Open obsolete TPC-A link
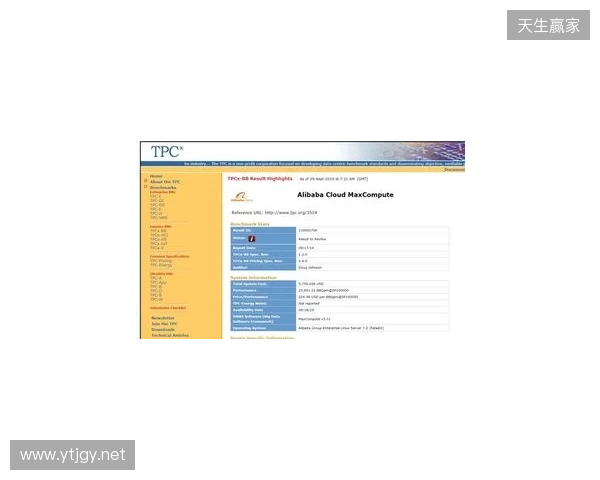Viewport: 600px width, 480px height. point(156,278)
